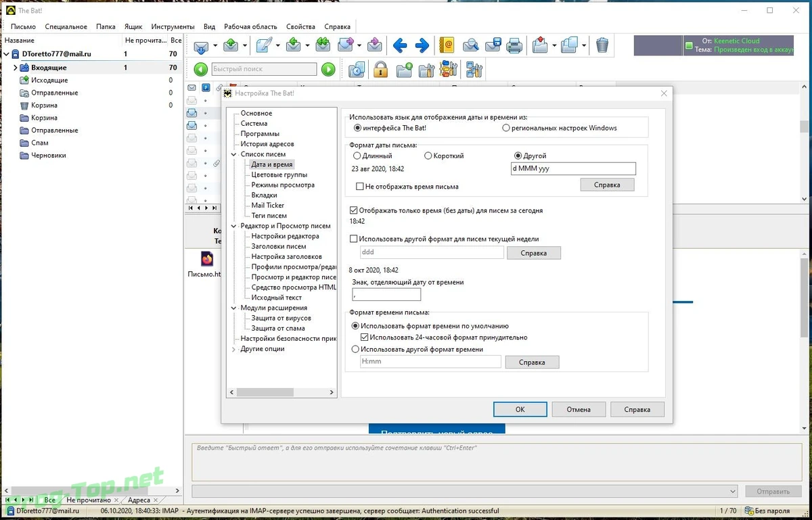
Task: Click the Move to folder icon
Action: pos(540,46)
